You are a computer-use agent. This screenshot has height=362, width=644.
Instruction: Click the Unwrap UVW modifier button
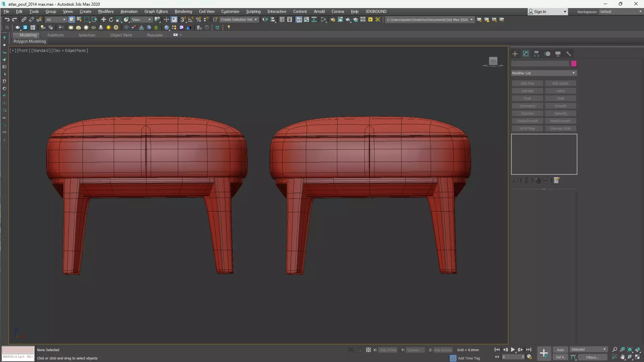[560, 128]
